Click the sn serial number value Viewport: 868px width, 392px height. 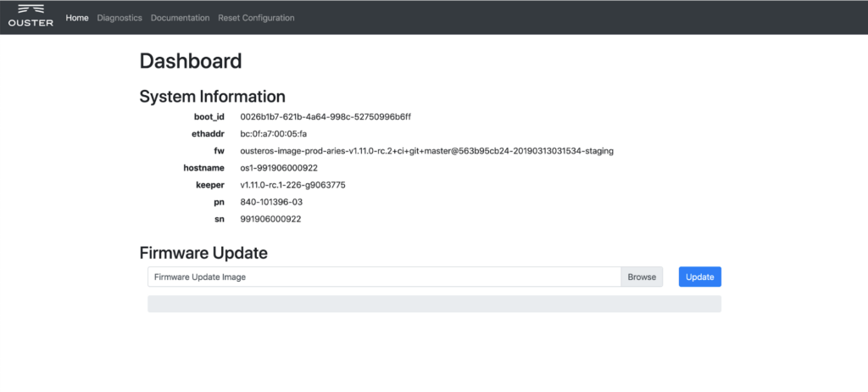270,219
